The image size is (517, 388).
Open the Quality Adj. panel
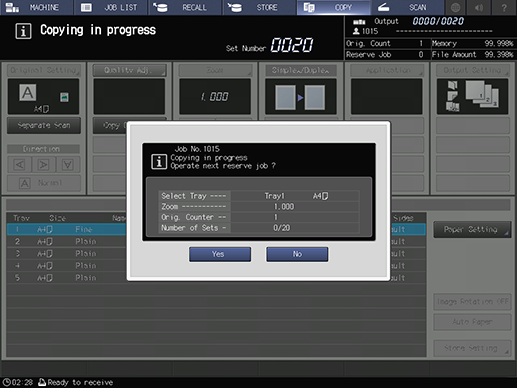[129, 70]
